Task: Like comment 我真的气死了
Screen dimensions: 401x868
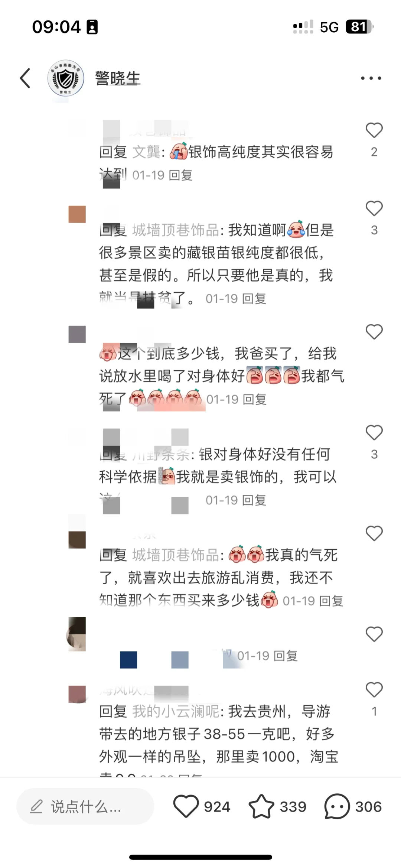Action: (374, 534)
